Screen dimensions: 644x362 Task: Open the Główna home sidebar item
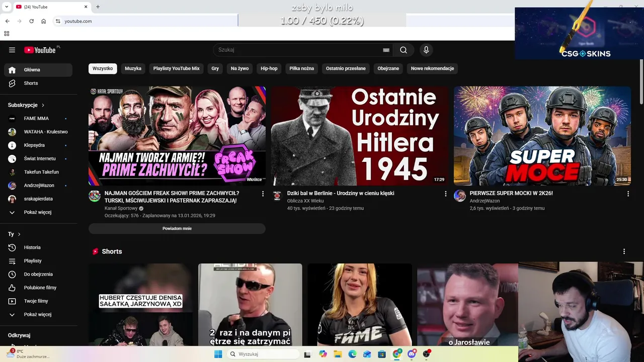click(x=38, y=70)
